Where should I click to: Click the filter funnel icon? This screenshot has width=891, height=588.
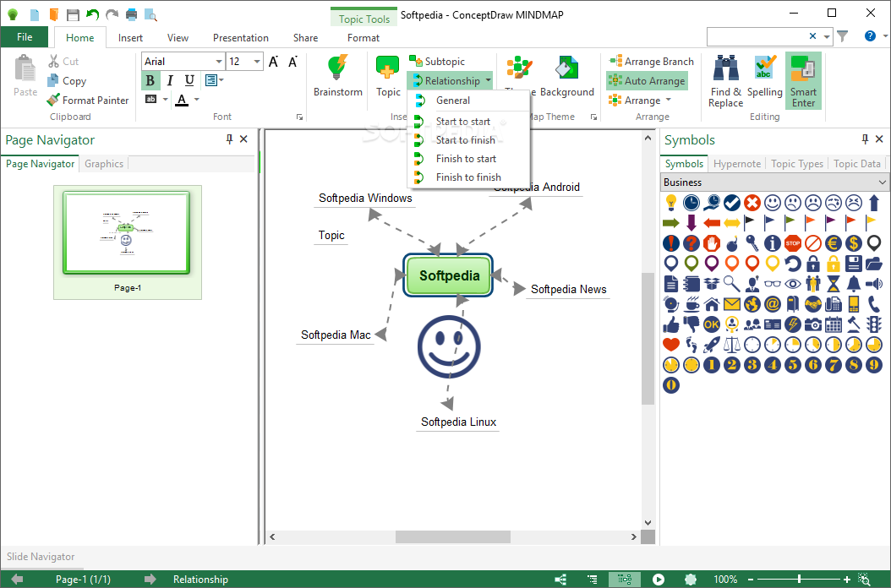click(x=843, y=35)
